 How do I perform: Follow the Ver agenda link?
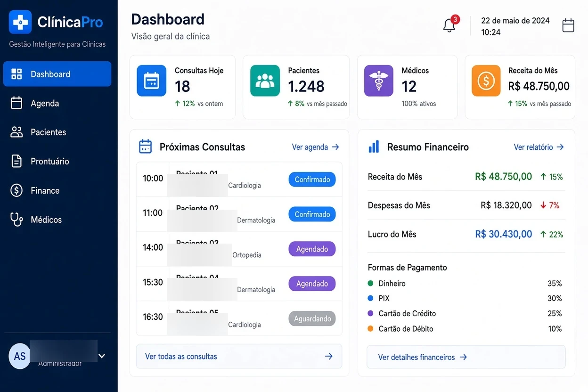click(315, 147)
